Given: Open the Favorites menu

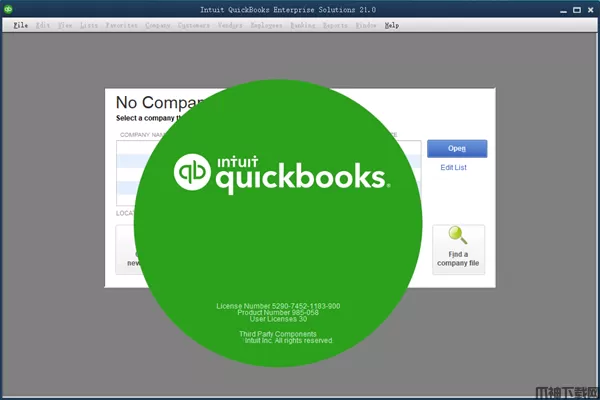Looking at the screenshot, I should tap(122, 25).
